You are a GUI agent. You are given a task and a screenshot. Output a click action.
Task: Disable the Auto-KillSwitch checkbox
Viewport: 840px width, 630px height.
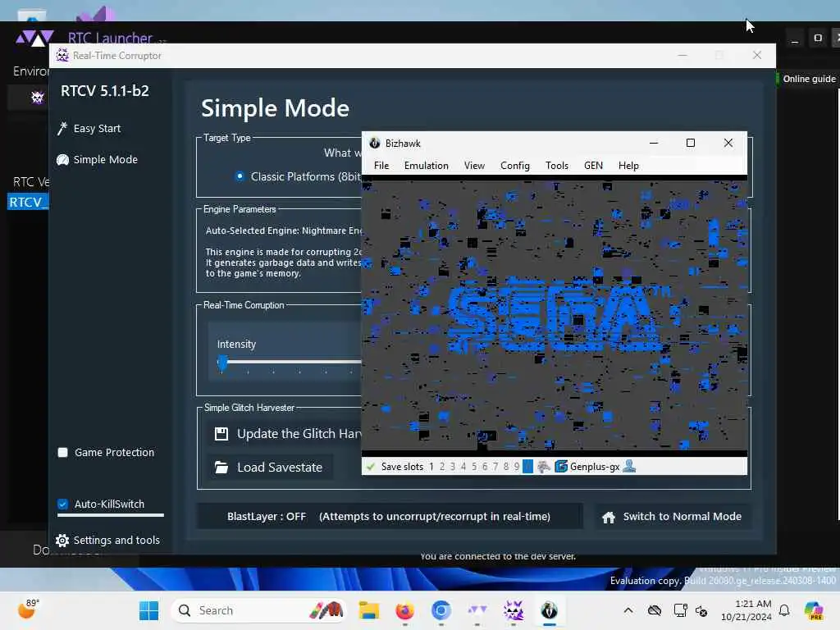click(62, 504)
